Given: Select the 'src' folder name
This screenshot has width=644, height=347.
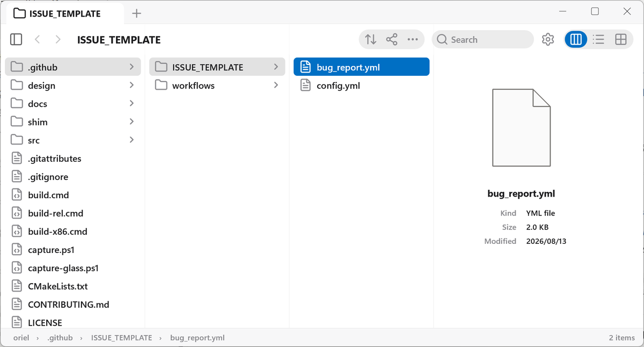Looking at the screenshot, I should click(34, 140).
